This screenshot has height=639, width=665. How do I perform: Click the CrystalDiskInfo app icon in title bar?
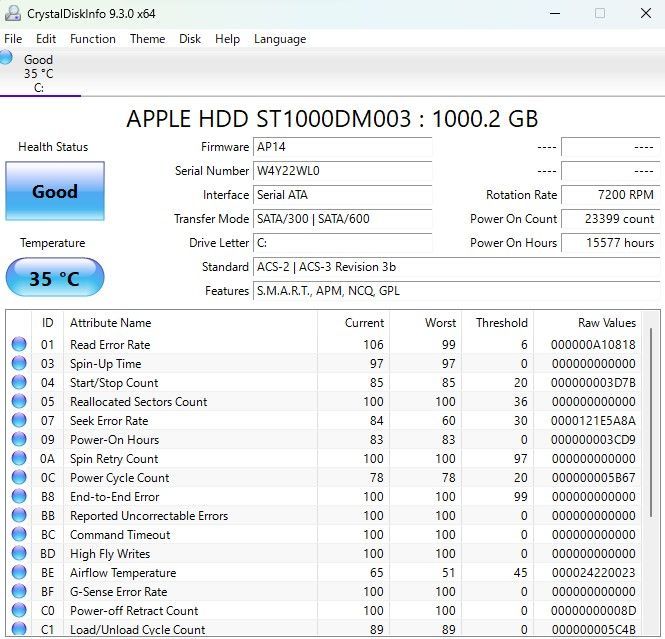[x=11, y=13]
